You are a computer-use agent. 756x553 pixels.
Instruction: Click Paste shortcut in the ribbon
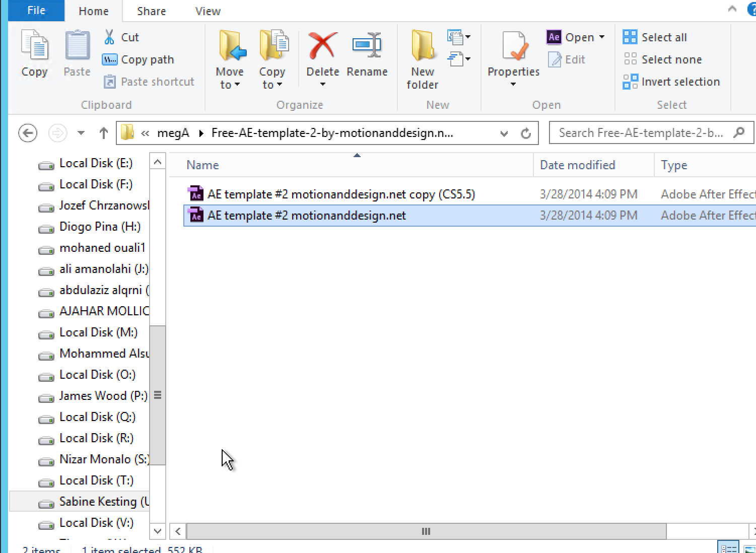149,82
